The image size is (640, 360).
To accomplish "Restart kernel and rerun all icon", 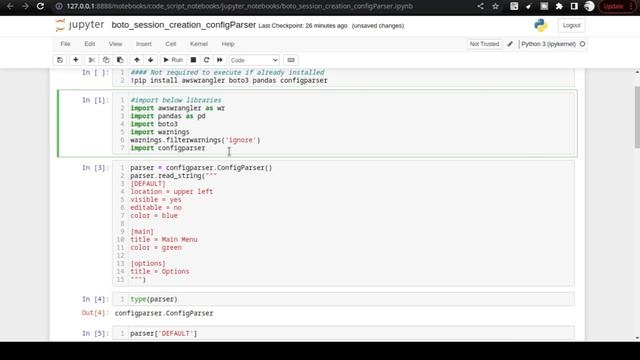I will pos(220,60).
